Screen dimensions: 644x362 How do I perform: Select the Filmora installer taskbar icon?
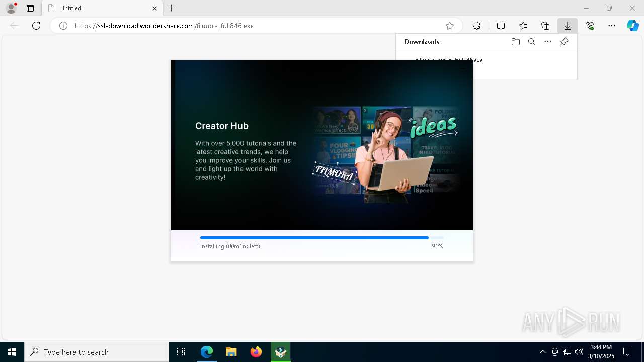click(x=281, y=352)
